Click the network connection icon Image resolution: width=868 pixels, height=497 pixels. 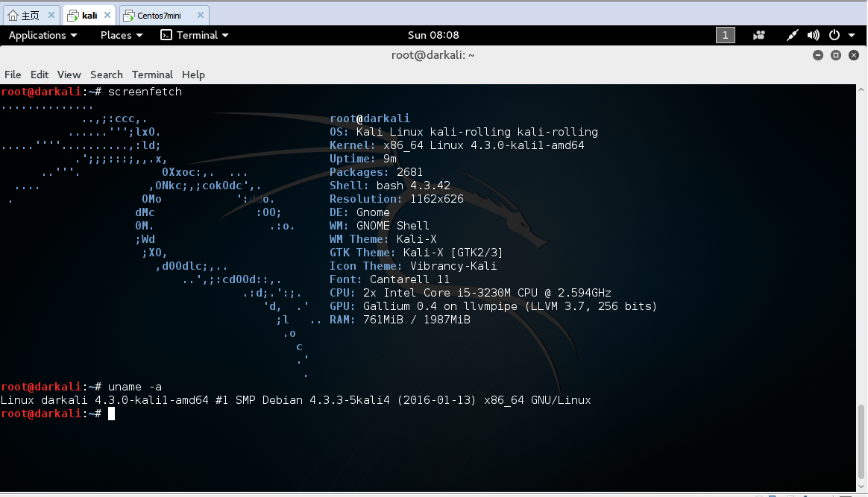(792, 35)
